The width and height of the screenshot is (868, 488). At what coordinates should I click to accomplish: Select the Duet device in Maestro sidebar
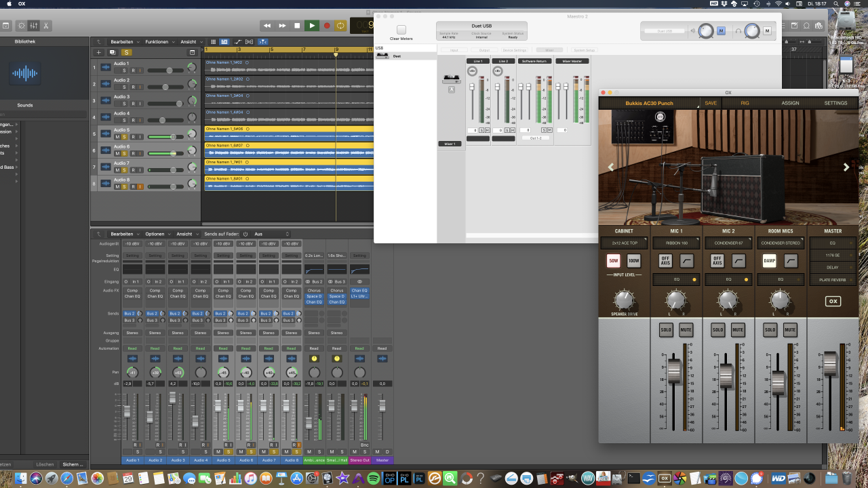click(406, 56)
